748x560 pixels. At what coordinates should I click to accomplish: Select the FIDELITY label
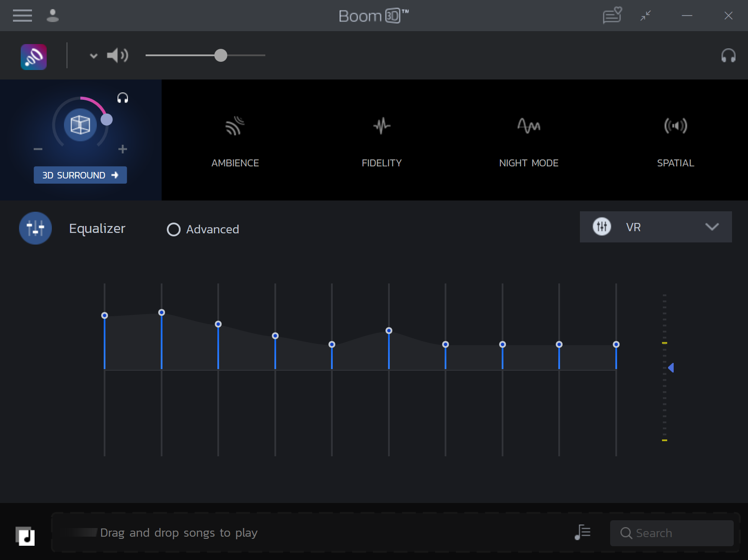[382, 163]
